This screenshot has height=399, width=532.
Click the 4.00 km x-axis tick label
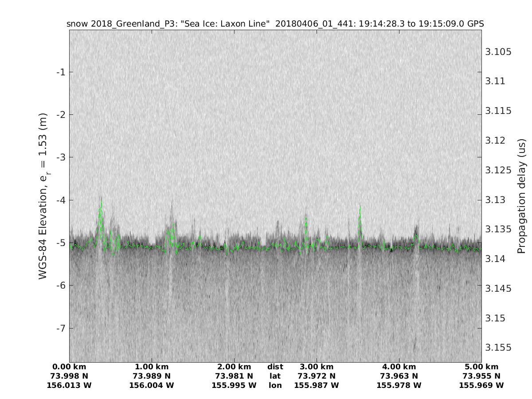point(399,367)
